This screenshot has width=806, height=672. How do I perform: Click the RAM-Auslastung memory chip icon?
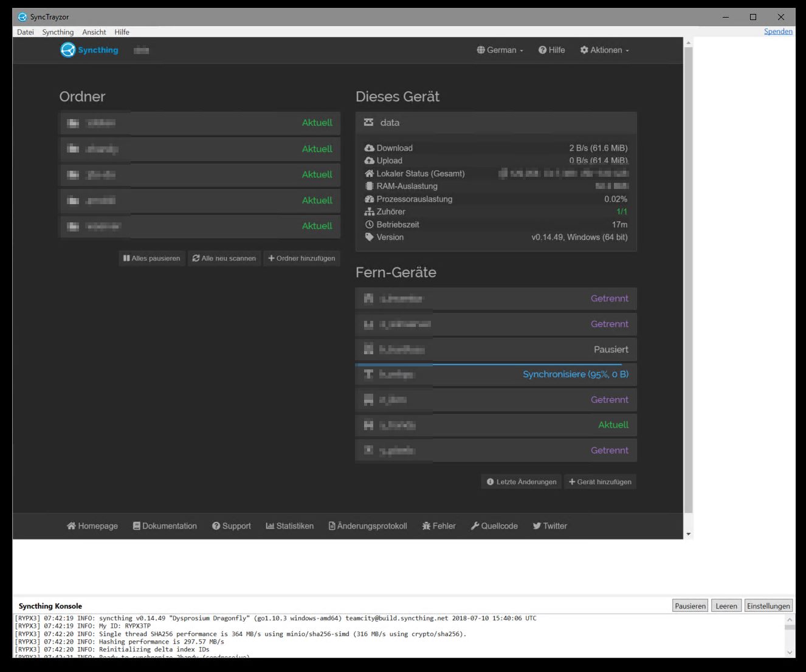coord(370,186)
